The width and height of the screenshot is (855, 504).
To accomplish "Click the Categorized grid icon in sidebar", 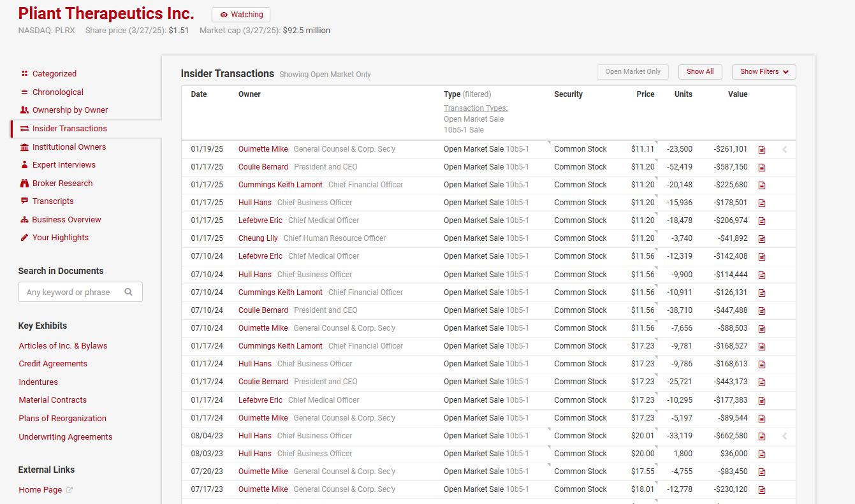I will (x=24, y=74).
